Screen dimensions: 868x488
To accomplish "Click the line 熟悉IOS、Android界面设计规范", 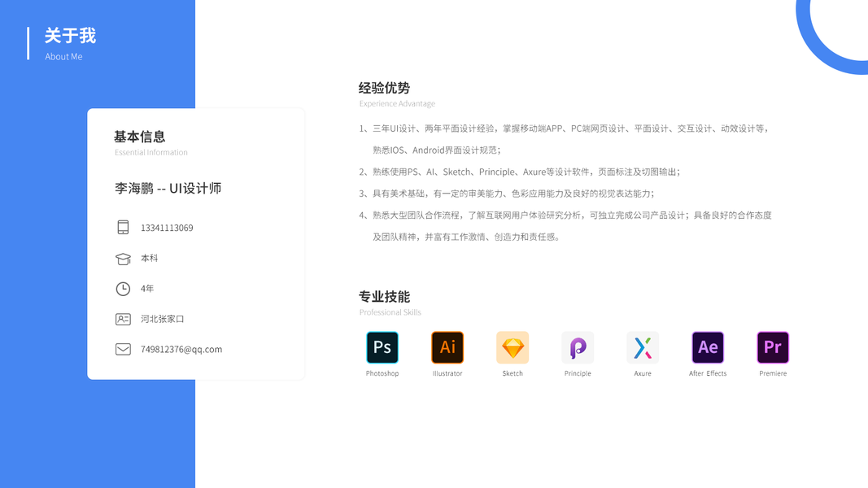I will tap(437, 150).
